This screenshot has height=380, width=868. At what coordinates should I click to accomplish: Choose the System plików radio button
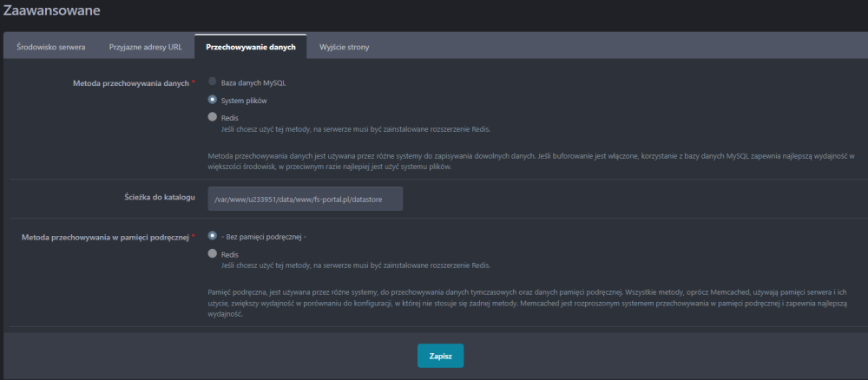pos(213,100)
